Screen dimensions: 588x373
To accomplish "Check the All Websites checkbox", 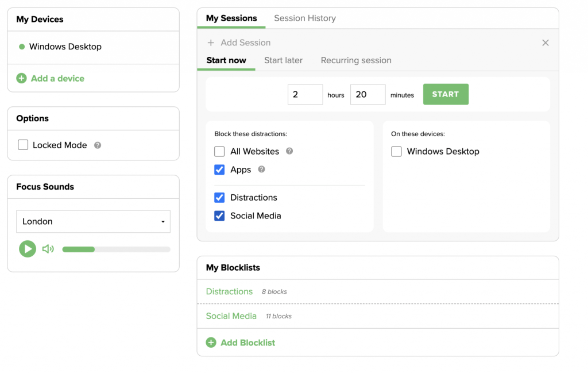I will (x=219, y=151).
